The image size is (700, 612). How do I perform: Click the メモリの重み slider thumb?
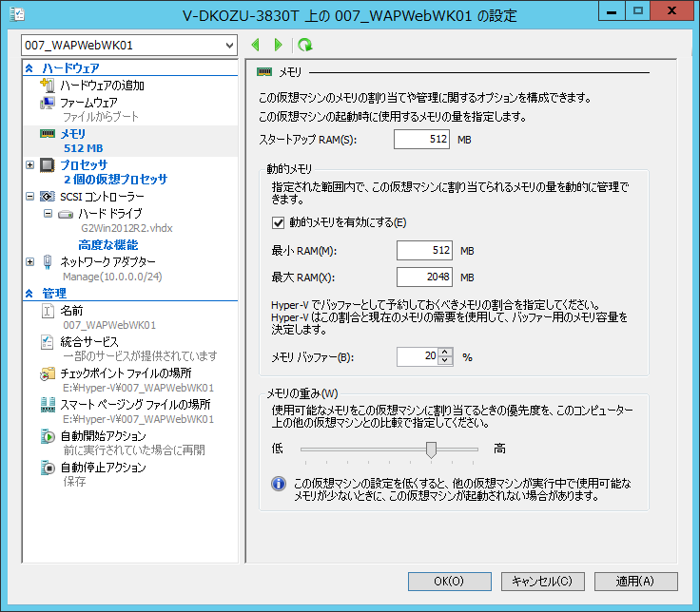[x=431, y=449]
